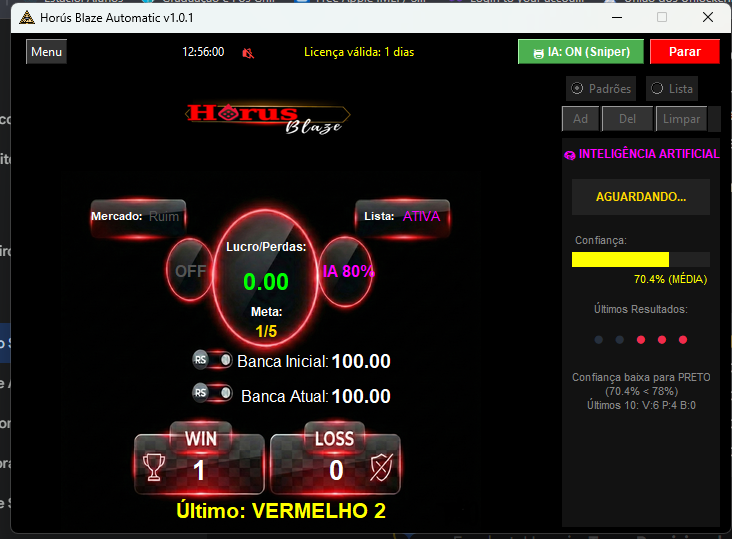The height and width of the screenshot is (539, 732).
Task: Click the pink icon beside Inteligência Artificial
Action: [x=570, y=155]
